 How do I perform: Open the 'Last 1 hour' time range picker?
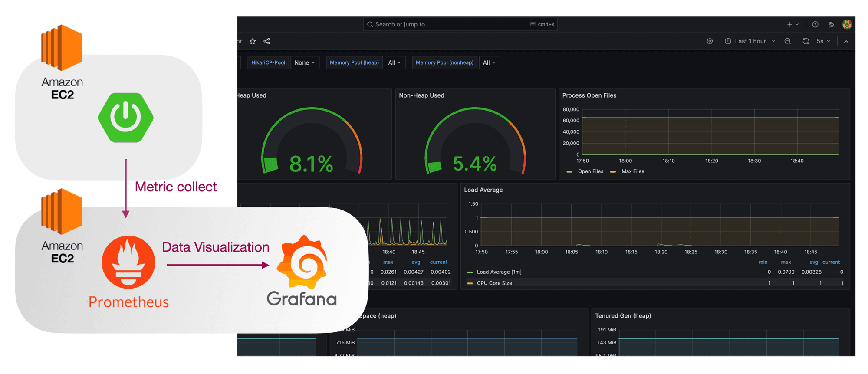(x=750, y=41)
